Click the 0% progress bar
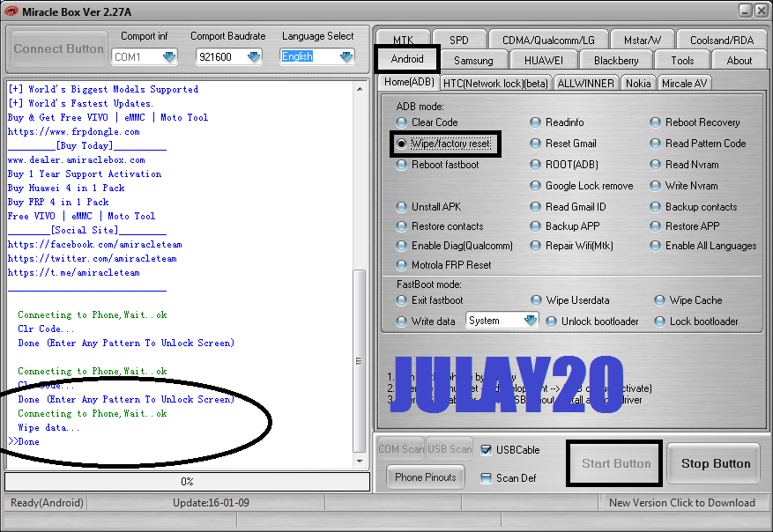 (187, 482)
